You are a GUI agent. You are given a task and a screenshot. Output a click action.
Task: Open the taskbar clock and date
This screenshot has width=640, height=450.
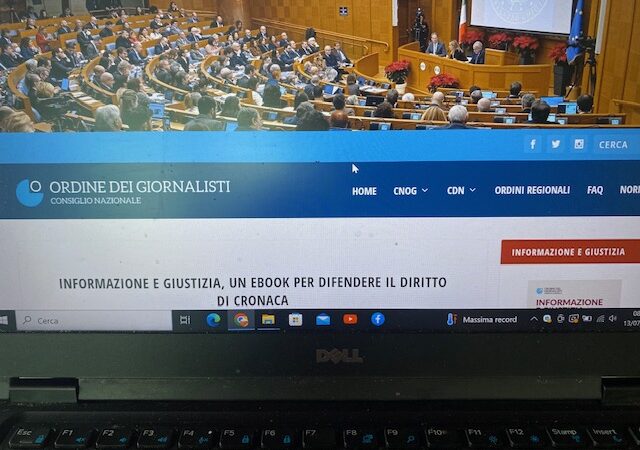[632, 318]
